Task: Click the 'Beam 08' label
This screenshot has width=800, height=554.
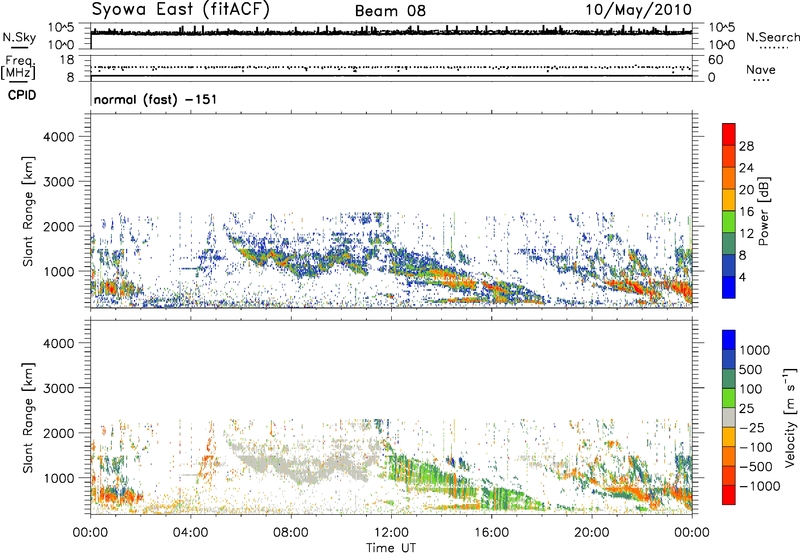Action: [x=390, y=11]
